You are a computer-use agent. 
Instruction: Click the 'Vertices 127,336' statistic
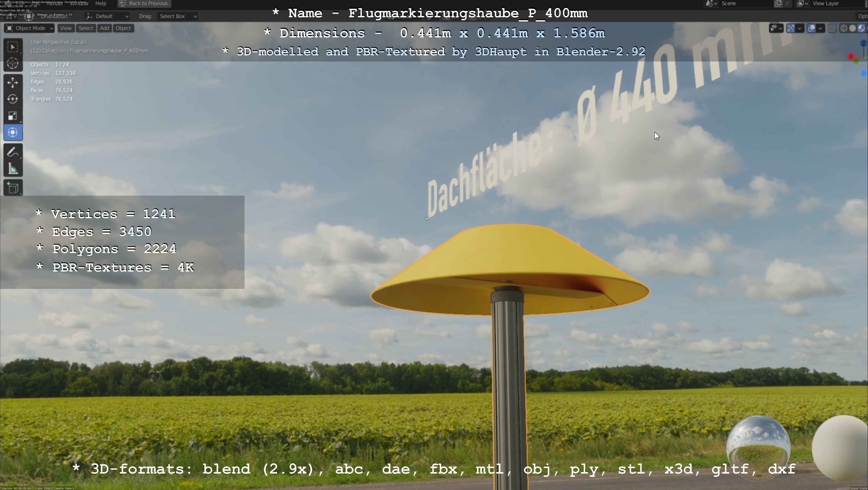pyautogui.click(x=53, y=73)
